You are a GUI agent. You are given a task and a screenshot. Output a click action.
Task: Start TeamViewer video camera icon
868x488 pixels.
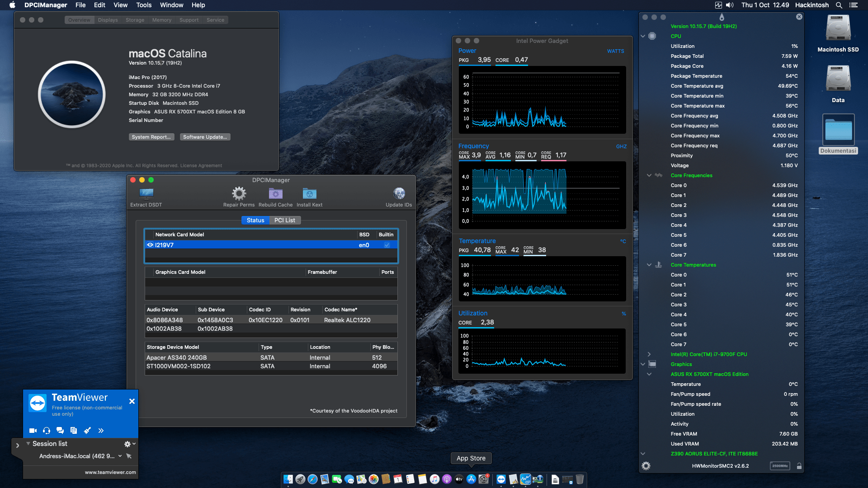33,431
